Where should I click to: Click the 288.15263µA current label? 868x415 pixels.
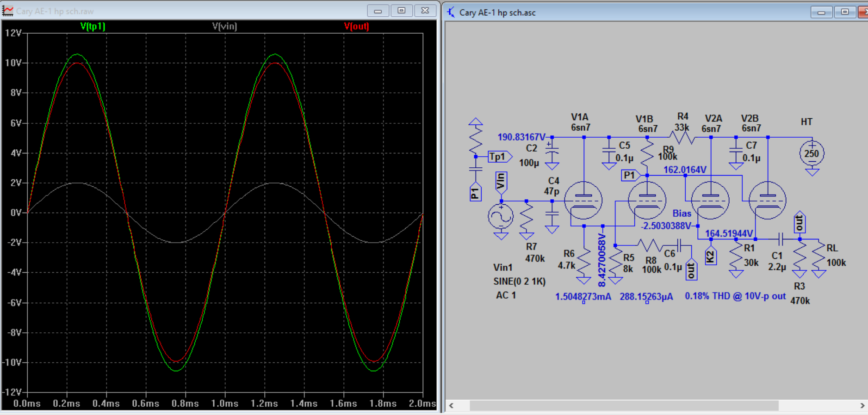pyautogui.click(x=646, y=296)
